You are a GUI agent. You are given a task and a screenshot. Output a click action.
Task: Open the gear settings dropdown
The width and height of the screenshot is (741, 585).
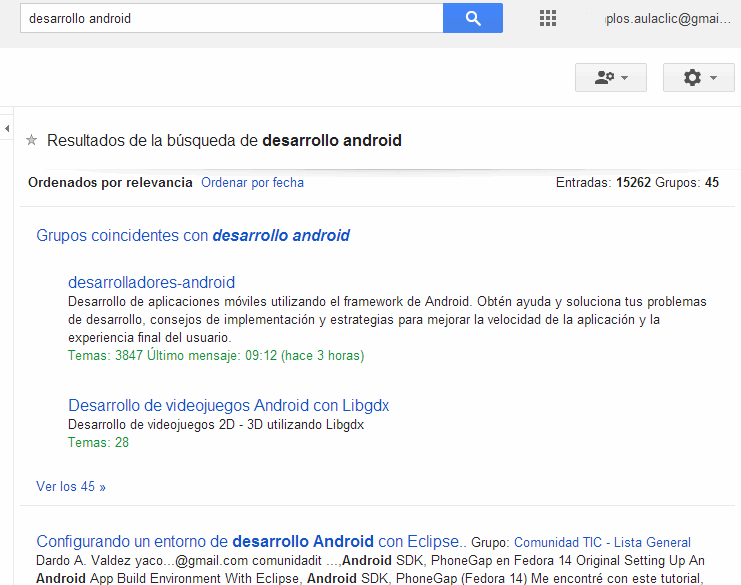click(x=698, y=77)
